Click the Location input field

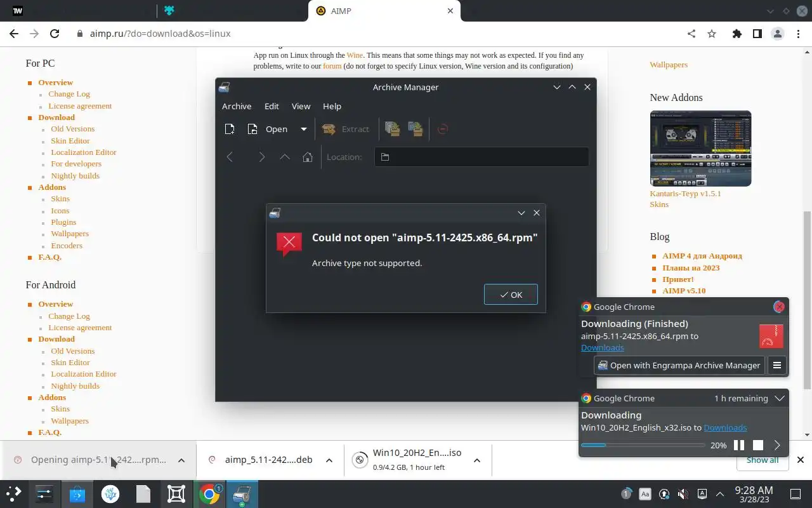click(x=481, y=157)
